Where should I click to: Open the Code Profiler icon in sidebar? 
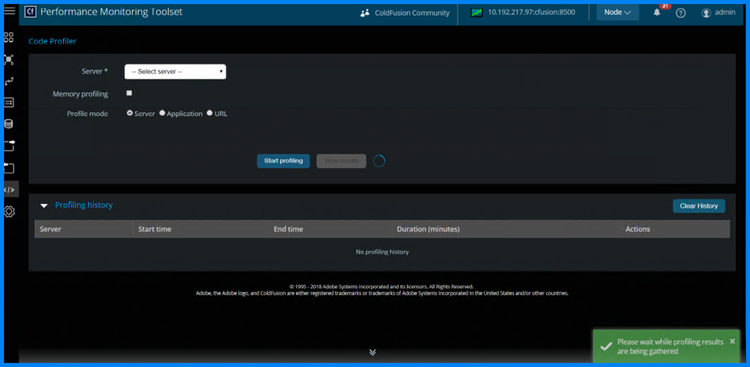(x=9, y=189)
